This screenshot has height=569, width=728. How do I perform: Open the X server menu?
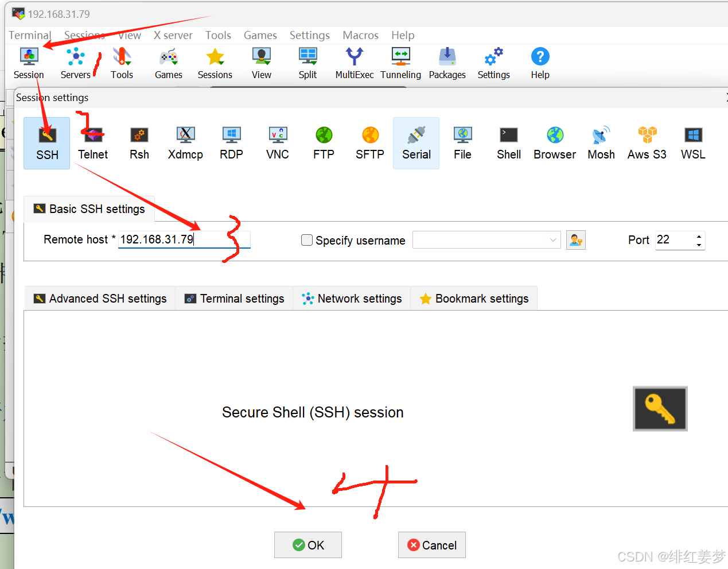pyautogui.click(x=173, y=35)
